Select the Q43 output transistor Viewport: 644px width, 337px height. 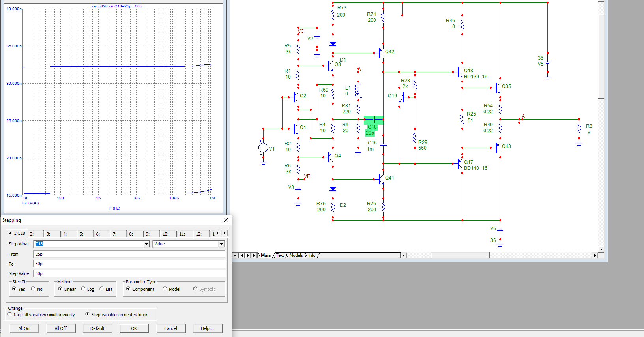(497, 148)
